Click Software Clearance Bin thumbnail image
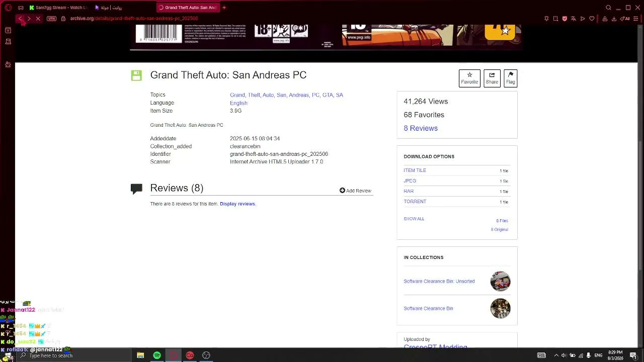The height and width of the screenshot is (362, 644). 501,309
